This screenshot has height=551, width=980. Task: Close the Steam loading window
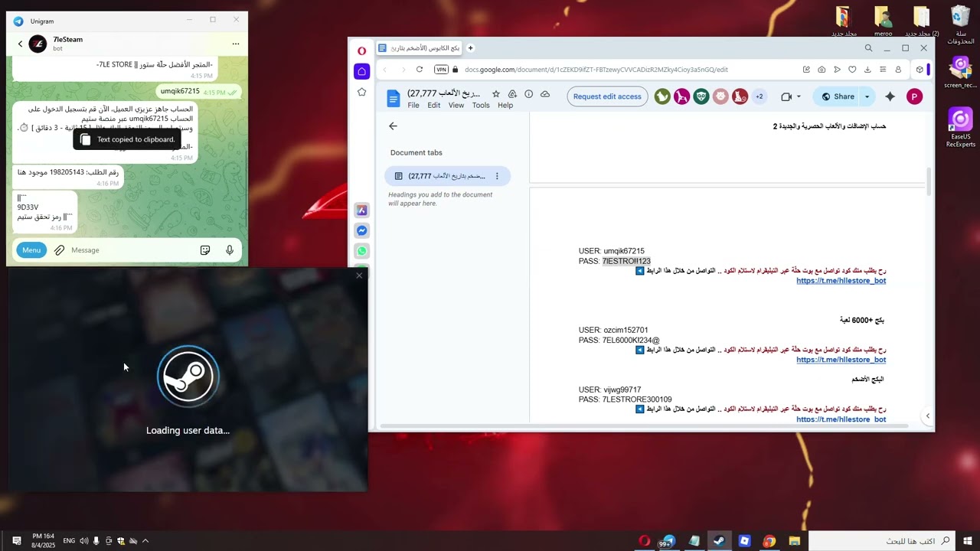(x=359, y=275)
